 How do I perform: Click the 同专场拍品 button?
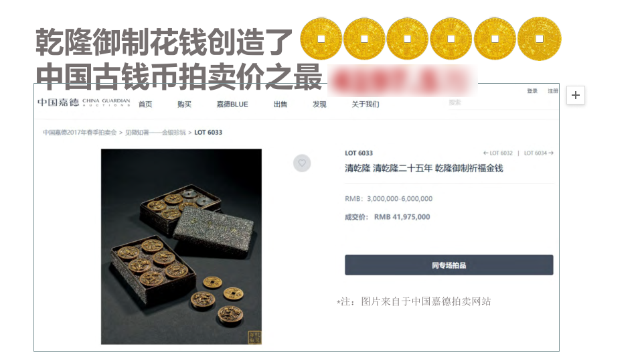point(449,265)
